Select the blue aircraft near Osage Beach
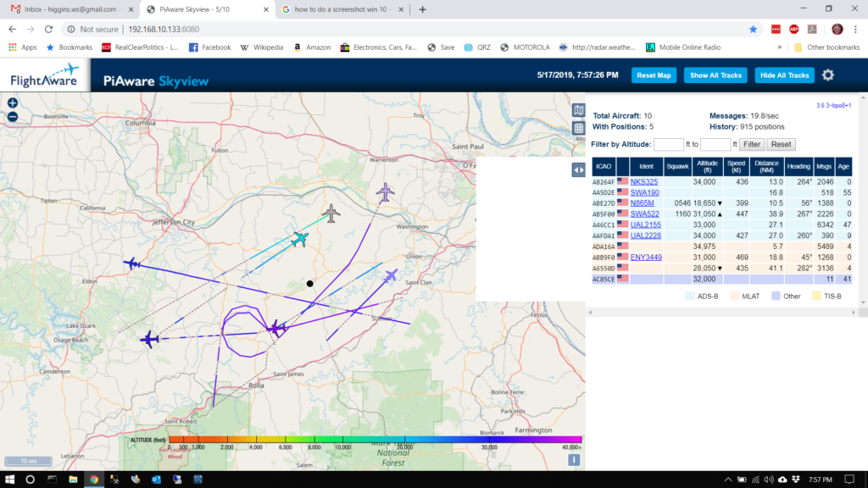The width and height of the screenshot is (868, 488). (x=149, y=339)
